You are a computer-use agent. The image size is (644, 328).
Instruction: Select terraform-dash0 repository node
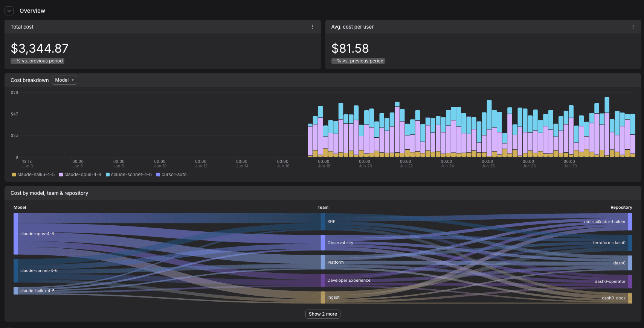[x=630, y=243]
